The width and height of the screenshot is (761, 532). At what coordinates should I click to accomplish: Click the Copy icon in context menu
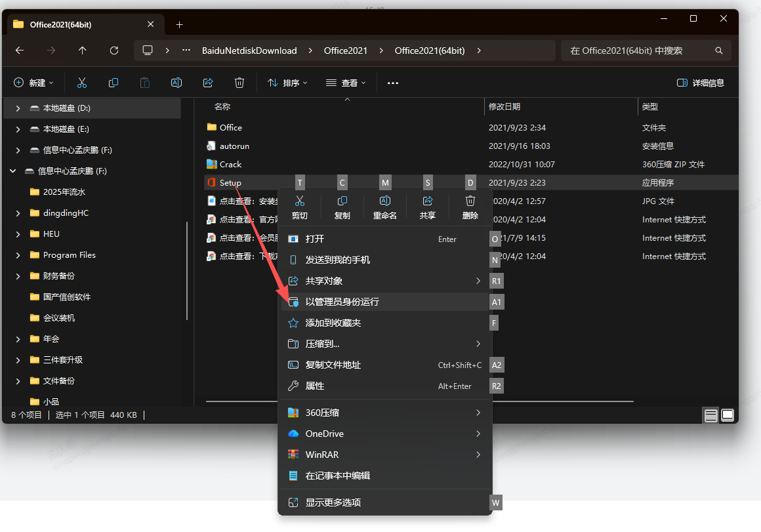tap(342, 201)
